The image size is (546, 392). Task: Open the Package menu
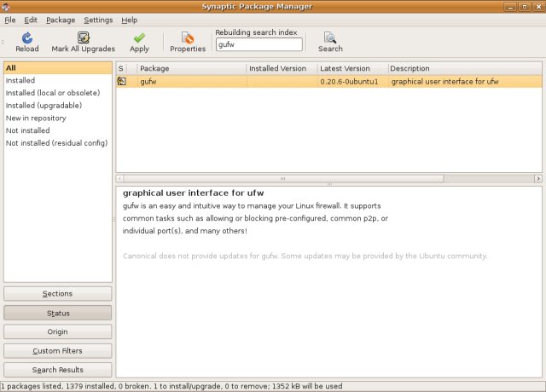[61, 20]
